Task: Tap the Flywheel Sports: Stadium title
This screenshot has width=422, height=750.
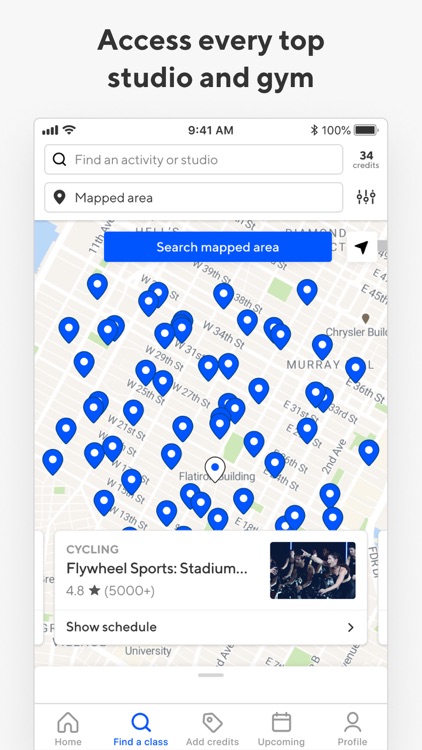Action: pyautogui.click(x=157, y=569)
